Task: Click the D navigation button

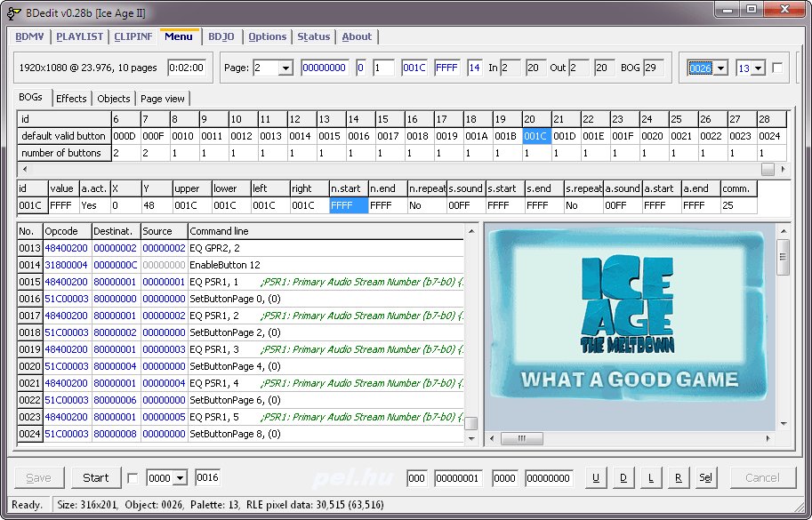Action: [623, 478]
